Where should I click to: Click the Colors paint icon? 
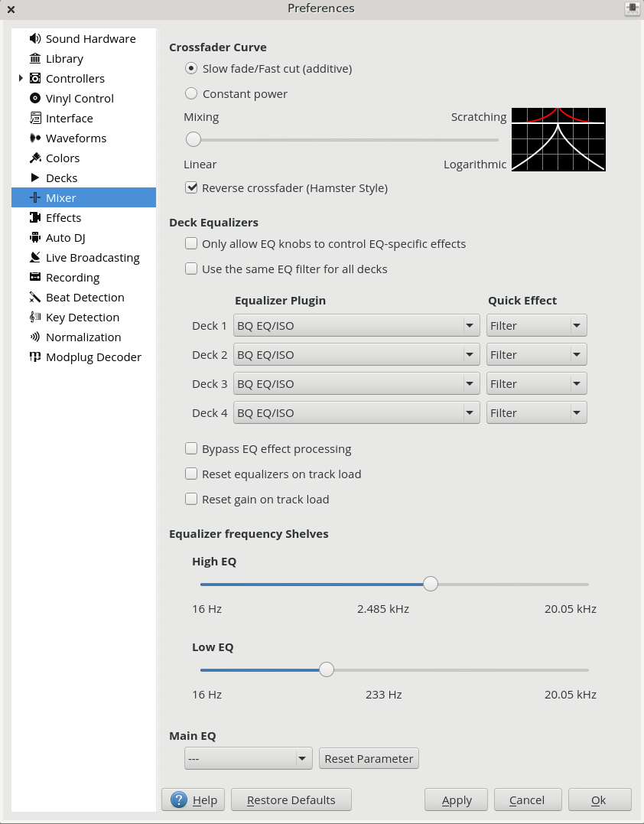click(34, 158)
